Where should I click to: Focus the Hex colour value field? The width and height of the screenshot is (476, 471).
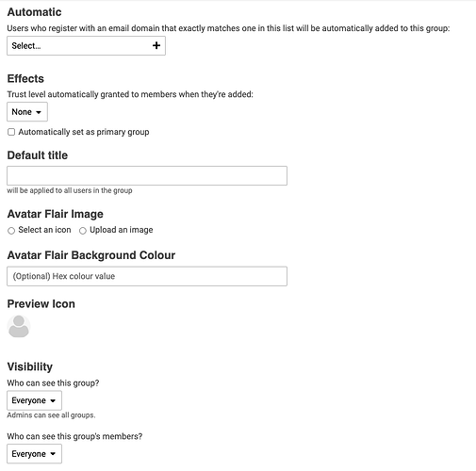point(147,276)
